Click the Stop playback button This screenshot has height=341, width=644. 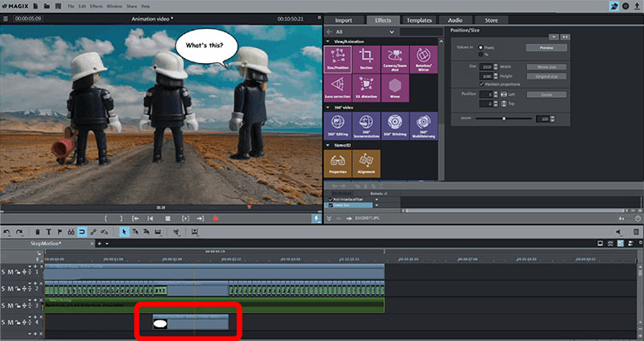click(168, 218)
